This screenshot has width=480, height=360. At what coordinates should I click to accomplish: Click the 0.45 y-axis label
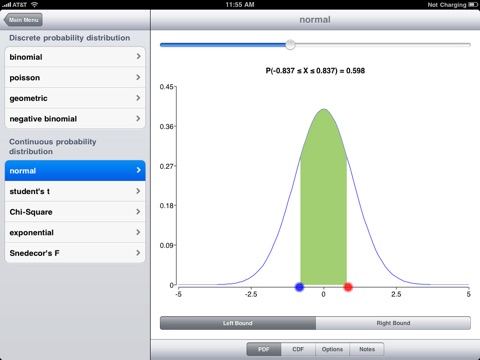click(166, 87)
